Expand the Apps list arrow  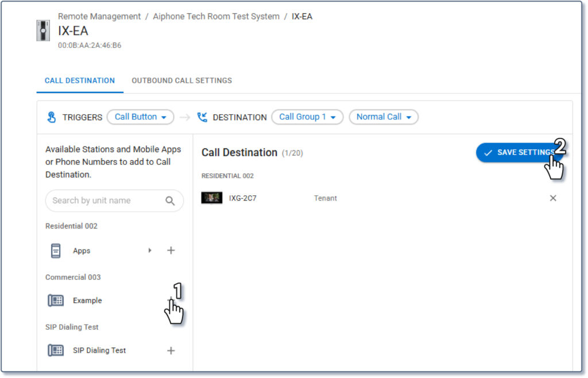tap(150, 250)
